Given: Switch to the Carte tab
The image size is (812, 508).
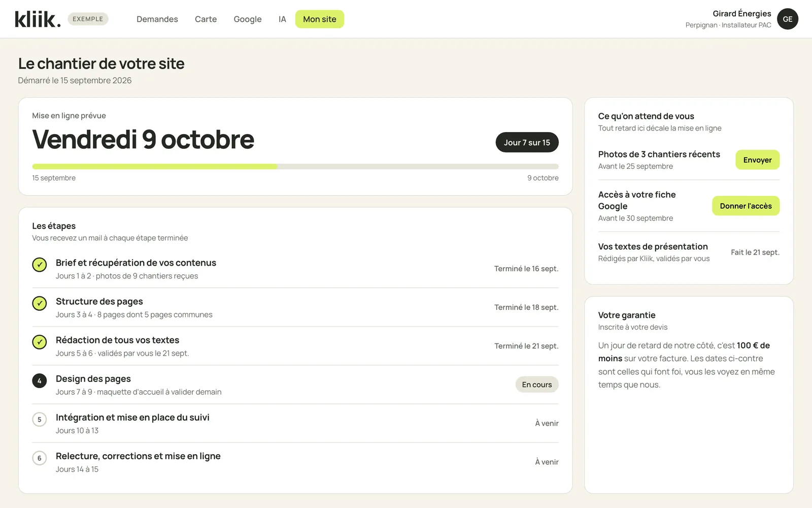Looking at the screenshot, I should click(206, 19).
